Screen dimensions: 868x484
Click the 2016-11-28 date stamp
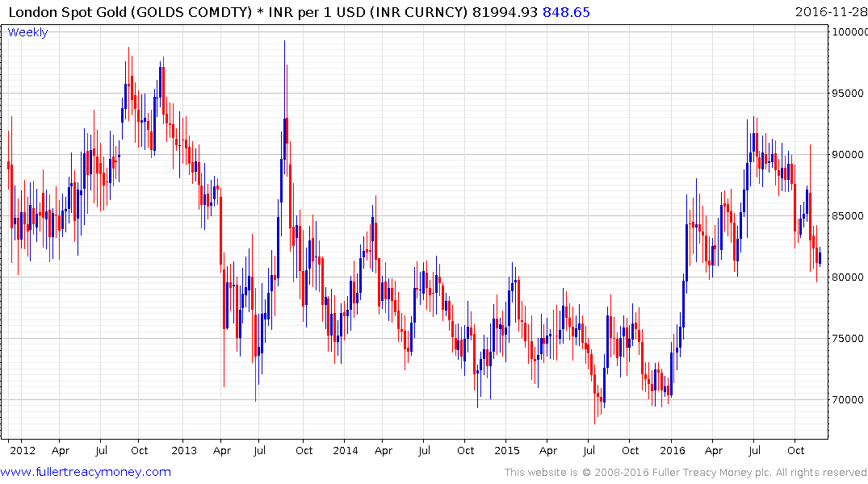point(831,12)
